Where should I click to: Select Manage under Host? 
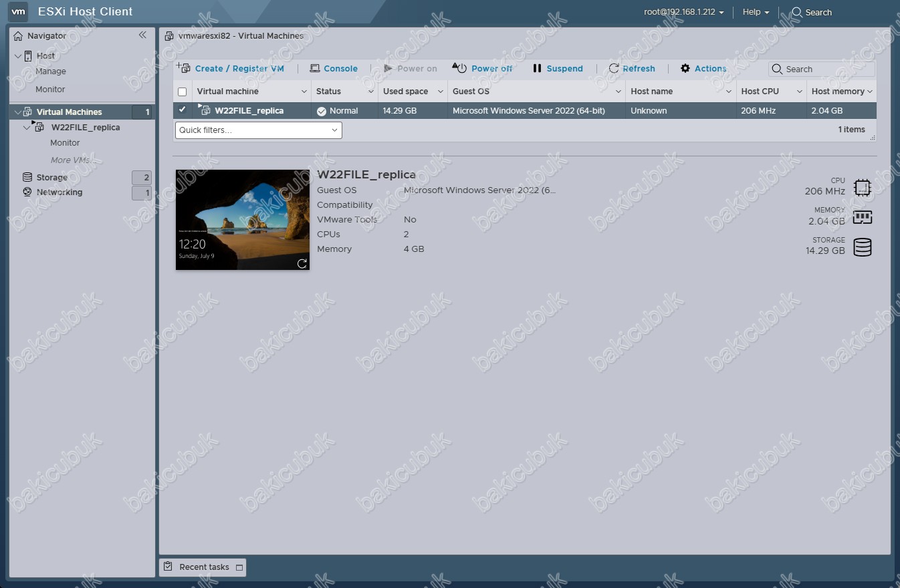[x=51, y=71]
